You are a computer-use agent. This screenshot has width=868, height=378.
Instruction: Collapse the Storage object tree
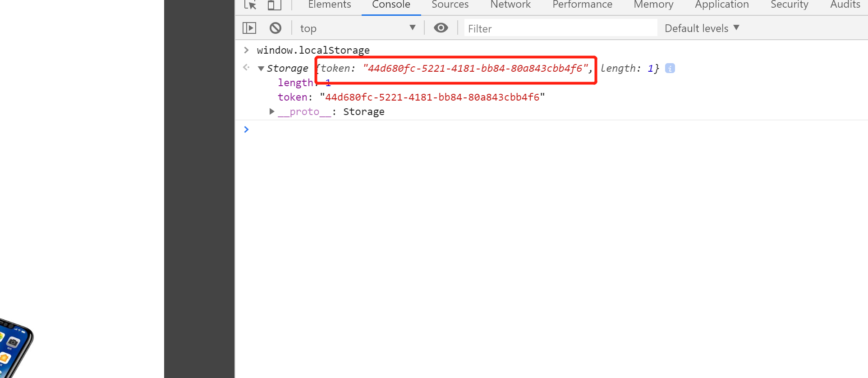(261, 69)
